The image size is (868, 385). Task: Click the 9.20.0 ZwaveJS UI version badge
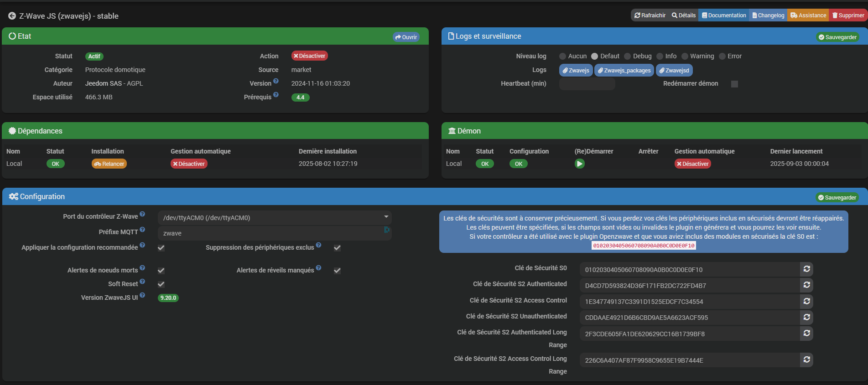pyautogui.click(x=168, y=298)
